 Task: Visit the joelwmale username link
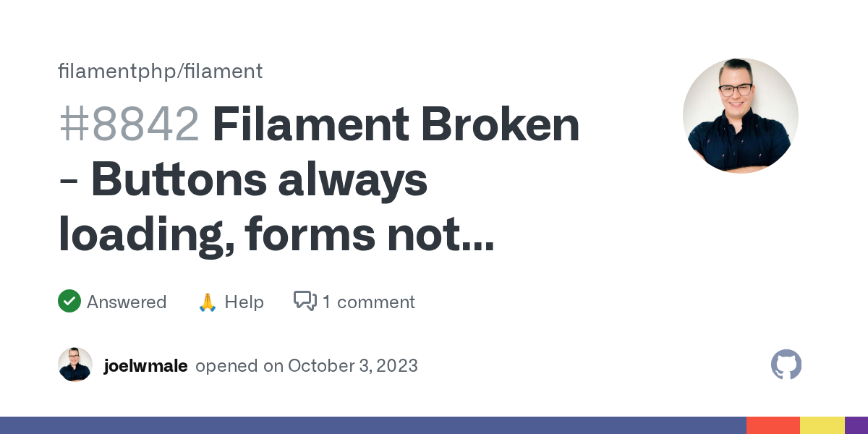pos(145,366)
